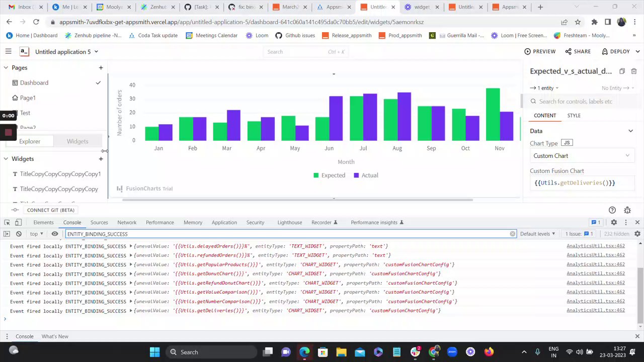Switch to the CONTENT tab
This screenshot has width=644, height=362.
544,116
